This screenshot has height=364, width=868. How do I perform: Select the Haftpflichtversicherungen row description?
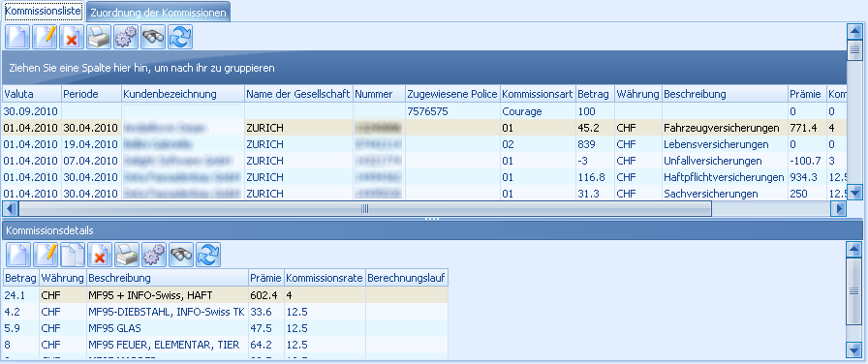point(724,177)
